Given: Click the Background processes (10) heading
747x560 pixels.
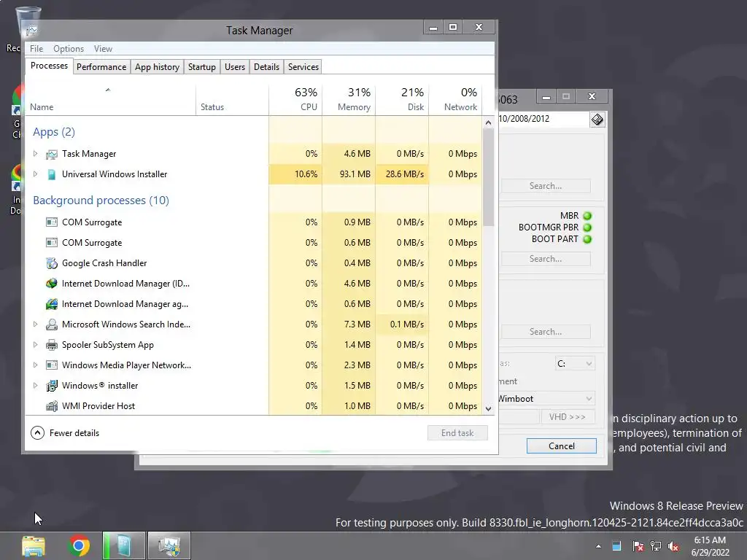Looking at the screenshot, I should pyautogui.click(x=101, y=201).
